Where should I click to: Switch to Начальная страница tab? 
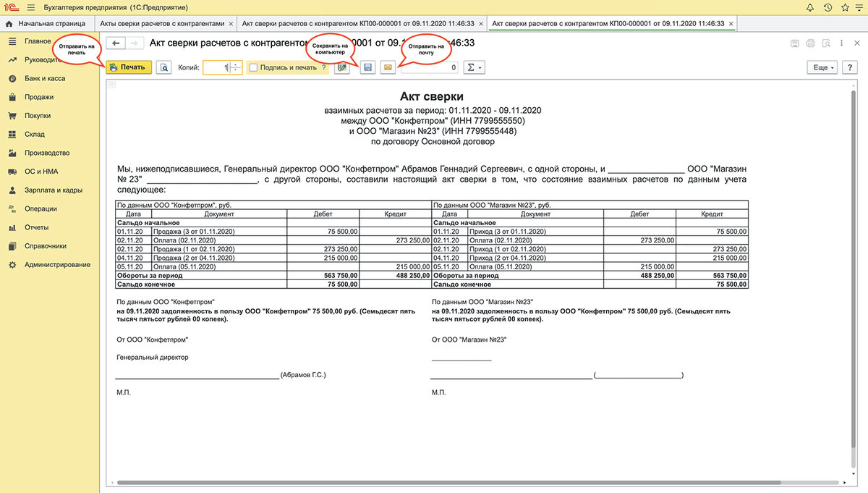[46, 23]
